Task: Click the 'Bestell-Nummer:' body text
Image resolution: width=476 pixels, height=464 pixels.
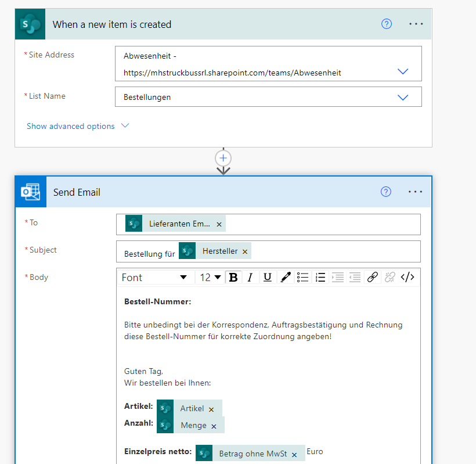Action: (x=157, y=301)
